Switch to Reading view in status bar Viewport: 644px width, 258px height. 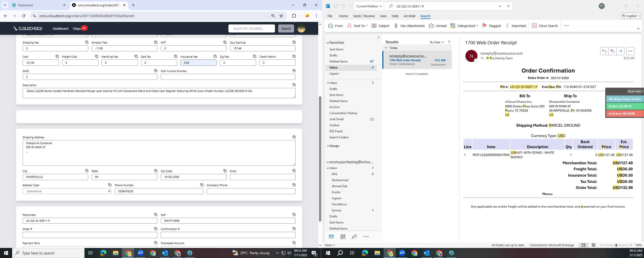[x=593, y=245]
